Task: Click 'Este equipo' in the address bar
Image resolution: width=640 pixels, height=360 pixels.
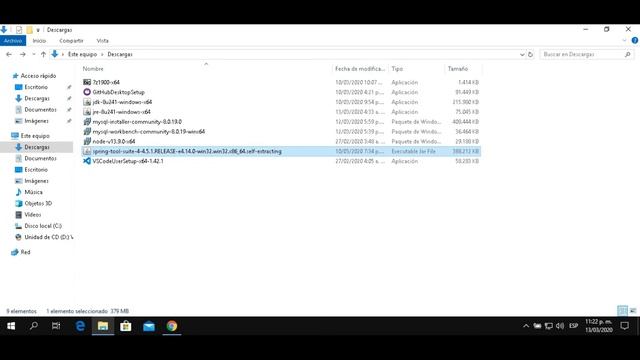Action: click(82, 54)
